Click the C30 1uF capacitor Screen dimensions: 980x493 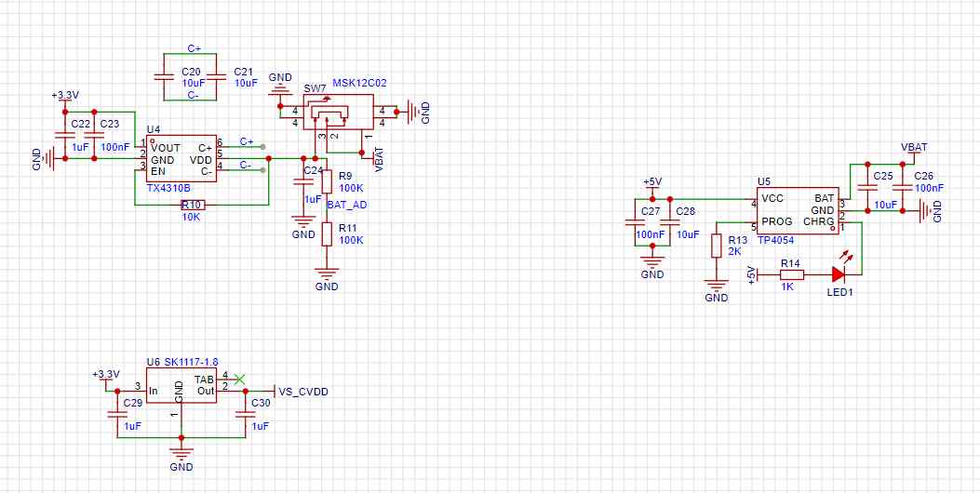243,414
